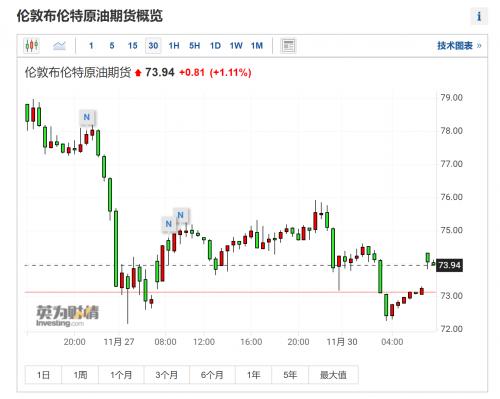Click the news toggle icon in toolbar
Image resolution: width=500 pixels, height=399 pixels.
pyautogui.click(x=288, y=46)
